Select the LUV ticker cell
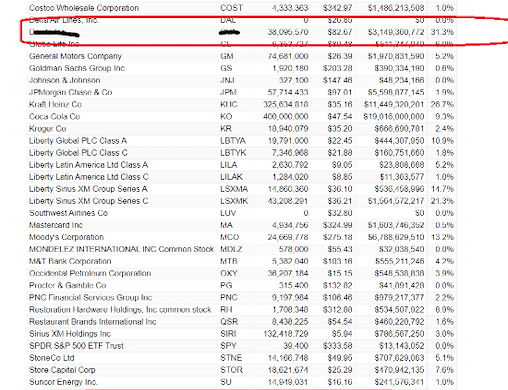 (228, 213)
